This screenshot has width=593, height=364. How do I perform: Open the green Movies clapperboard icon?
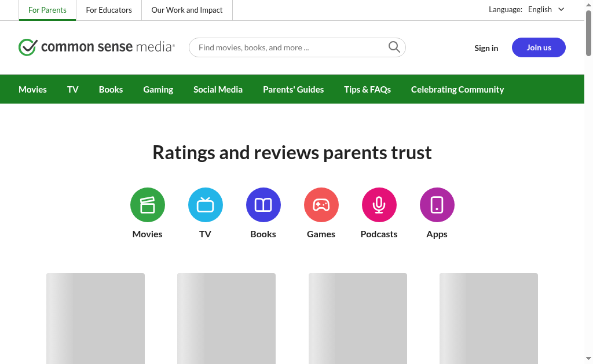(x=148, y=205)
